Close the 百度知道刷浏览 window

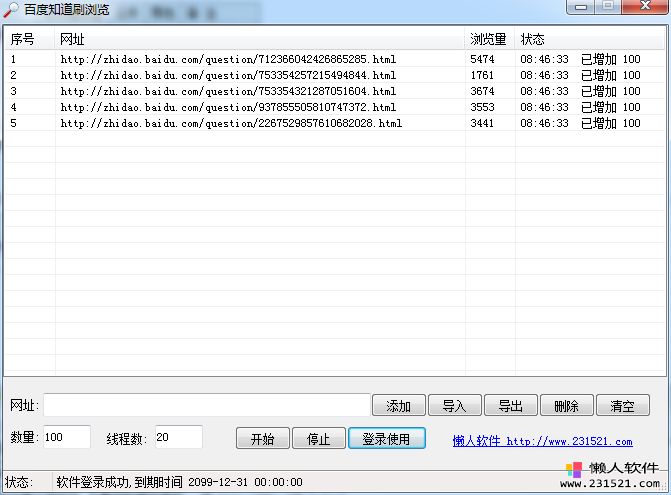click(645, 7)
